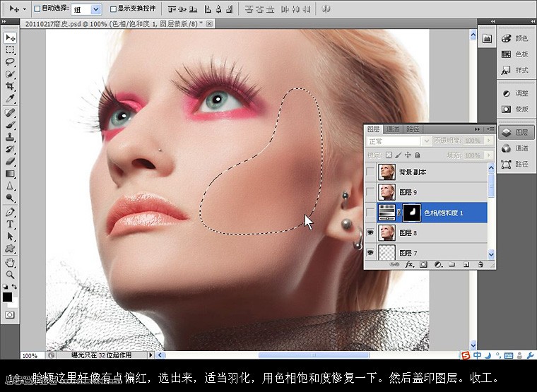Image resolution: width=537 pixels, height=392 pixels.
Task: Open the 调整 panel
Action: click(x=515, y=93)
